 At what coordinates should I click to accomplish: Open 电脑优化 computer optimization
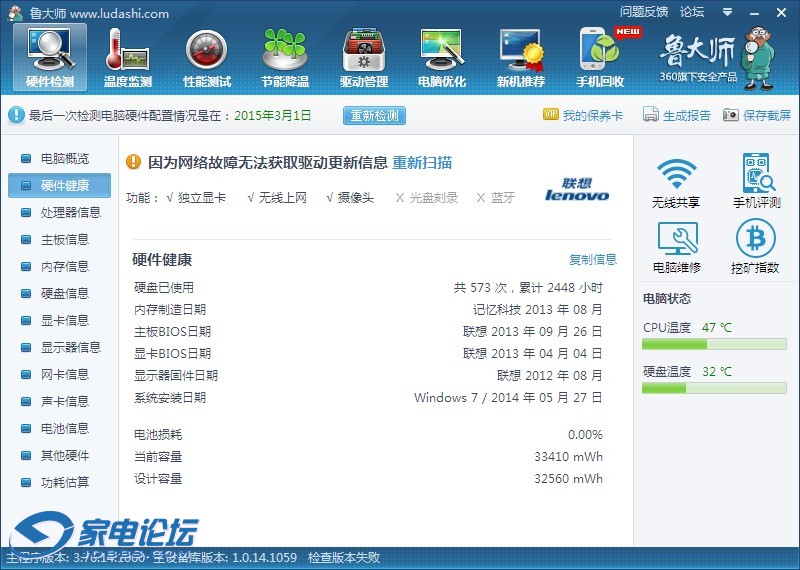click(x=441, y=55)
